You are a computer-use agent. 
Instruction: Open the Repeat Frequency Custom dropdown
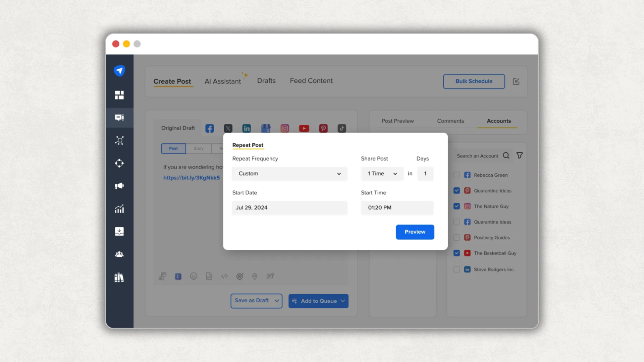click(289, 174)
